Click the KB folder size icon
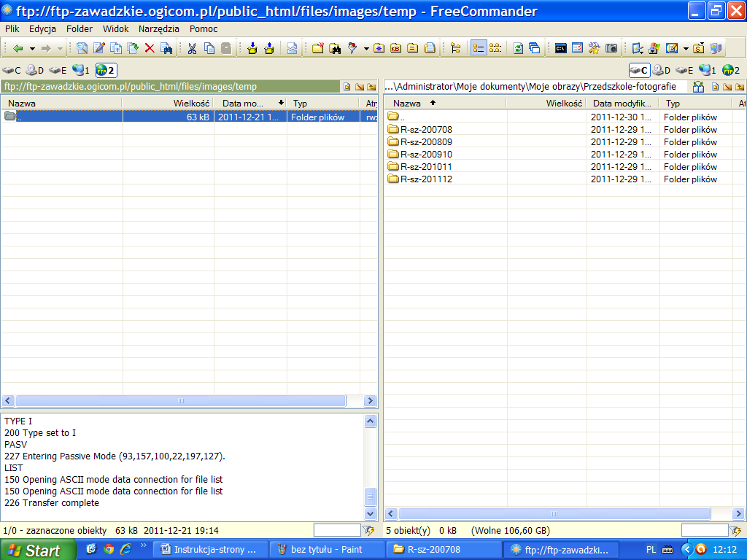 coord(395,48)
